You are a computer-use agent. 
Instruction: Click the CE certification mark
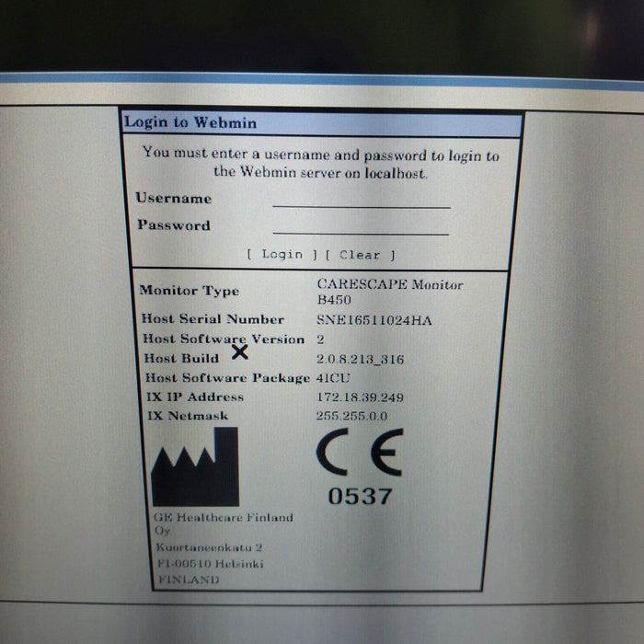pos(359,452)
